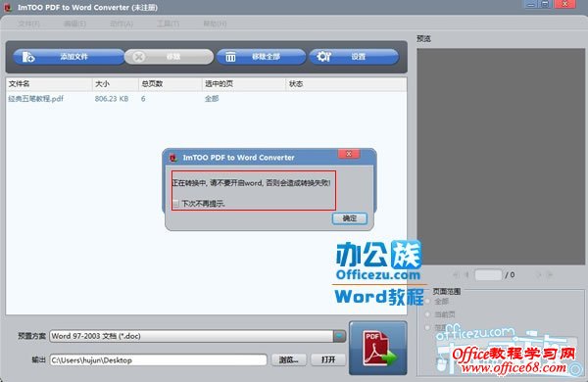Click the 选中的页 column header
This screenshot has width=588, height=382.
(244, 84)
